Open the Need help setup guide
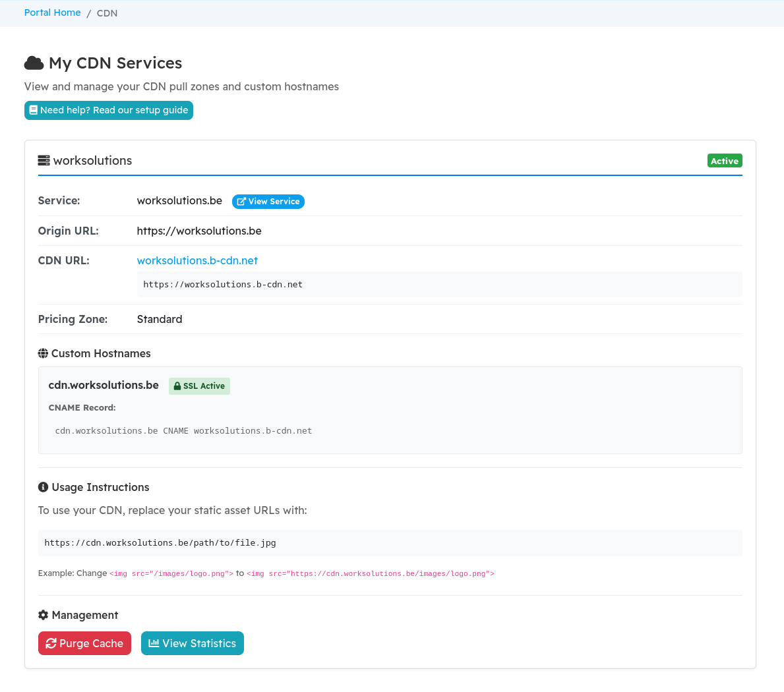784x692 pixels. click(x=109, y=111)
